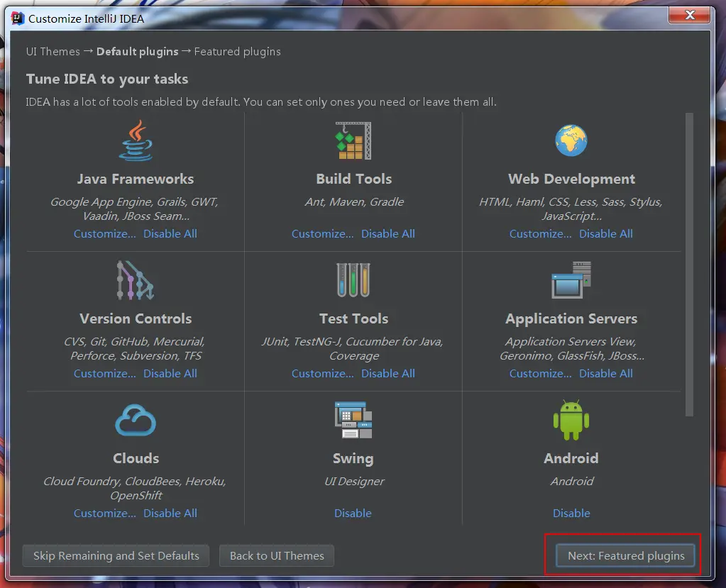Customize Java Frameworks plugins

pos(104,233)
